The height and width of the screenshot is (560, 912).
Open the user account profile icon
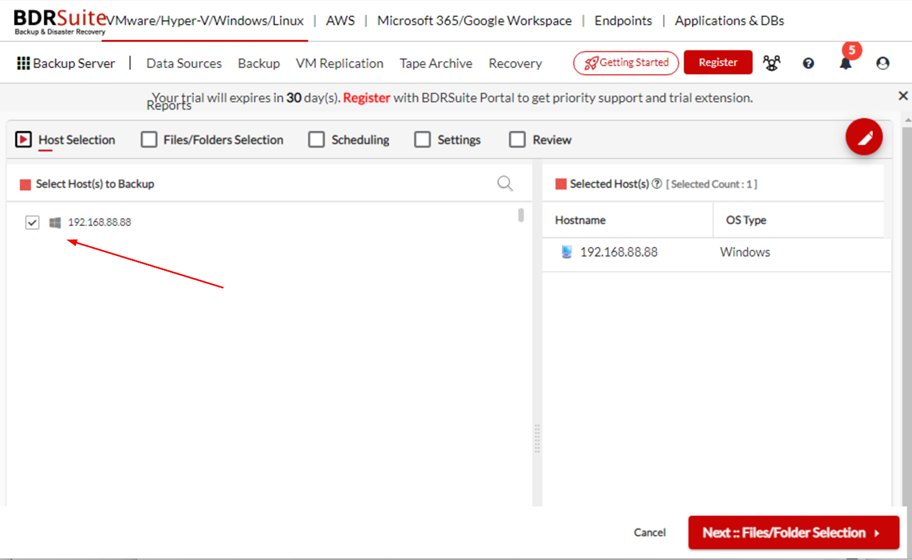pyautogui.click(x=882, y=63)
